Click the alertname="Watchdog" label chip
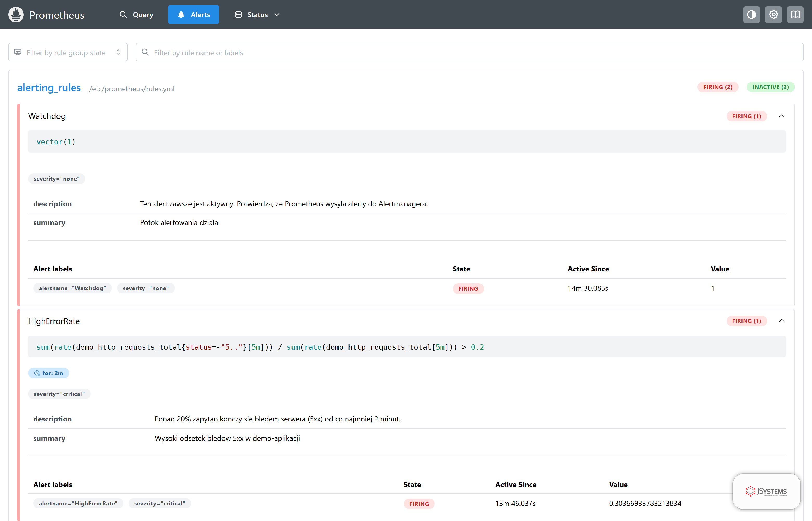 pos(72,288)
